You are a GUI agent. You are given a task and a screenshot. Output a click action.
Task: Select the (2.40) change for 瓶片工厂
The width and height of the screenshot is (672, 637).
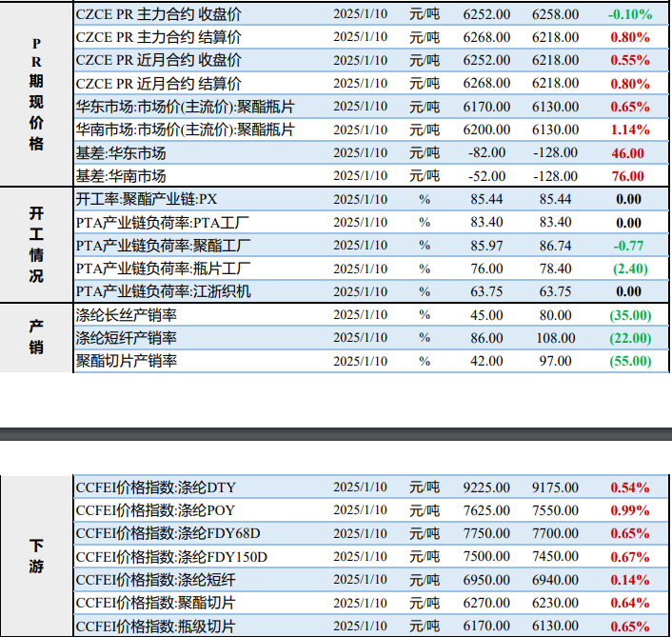click(628, 269)
